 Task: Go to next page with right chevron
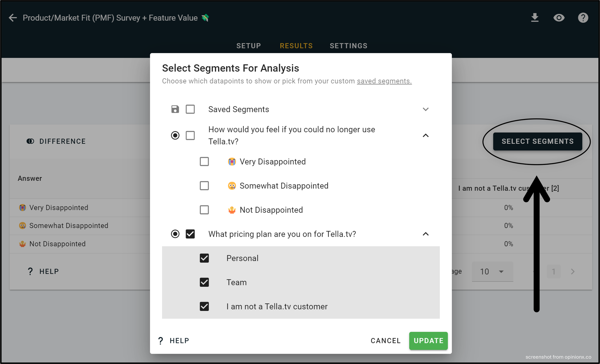573,271
